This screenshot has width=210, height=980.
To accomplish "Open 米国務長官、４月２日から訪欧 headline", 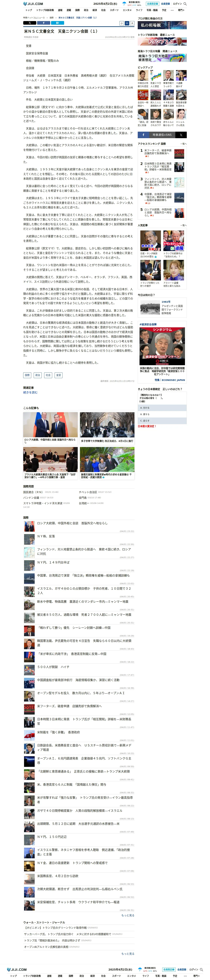I will pyautogui.click(x=58, y=876).
